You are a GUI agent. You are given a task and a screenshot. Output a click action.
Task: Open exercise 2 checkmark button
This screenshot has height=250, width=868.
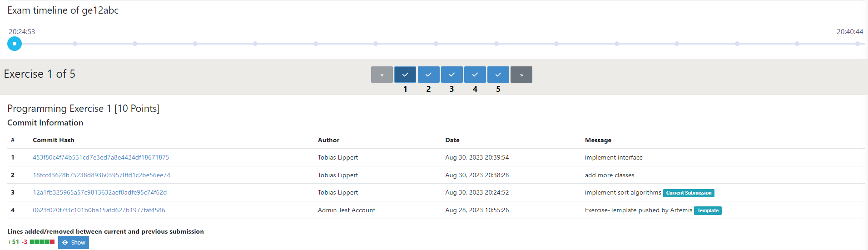pos(428,75)
